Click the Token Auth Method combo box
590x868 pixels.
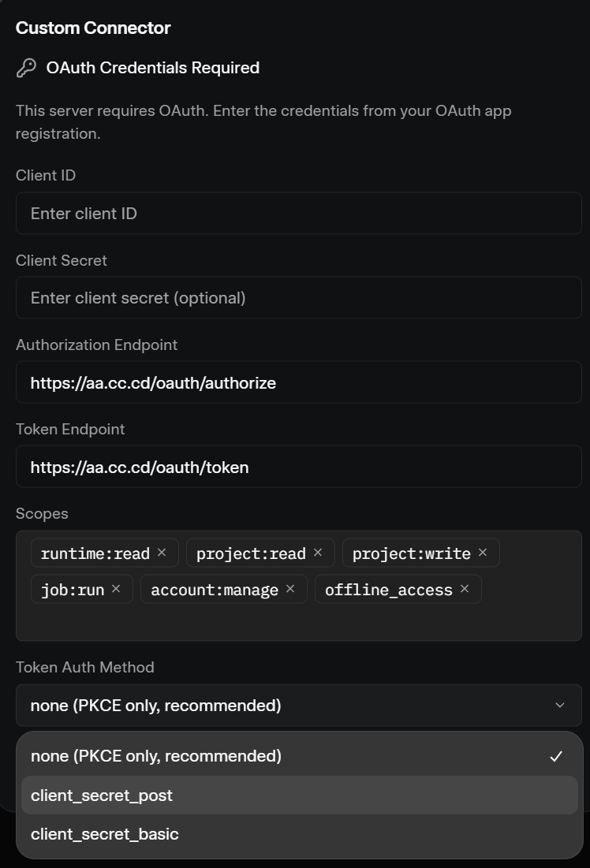[299, 706]
